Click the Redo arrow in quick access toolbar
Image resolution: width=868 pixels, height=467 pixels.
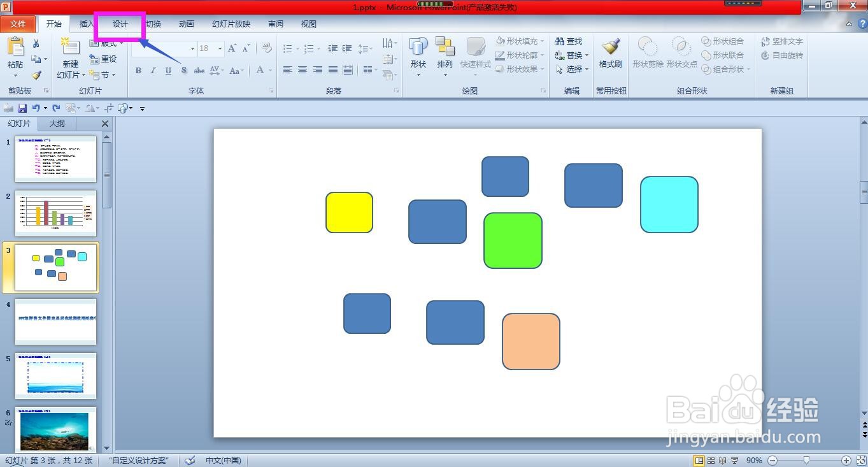click(x=56, y=108)
